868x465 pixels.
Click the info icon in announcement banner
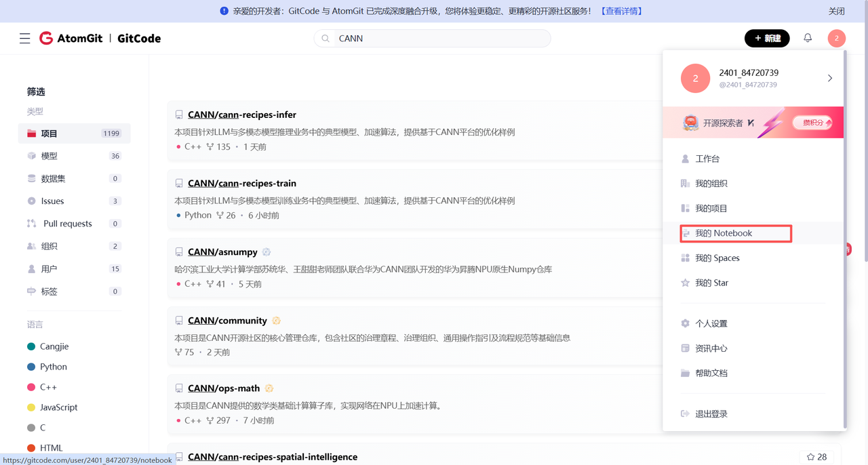point(224,11)
